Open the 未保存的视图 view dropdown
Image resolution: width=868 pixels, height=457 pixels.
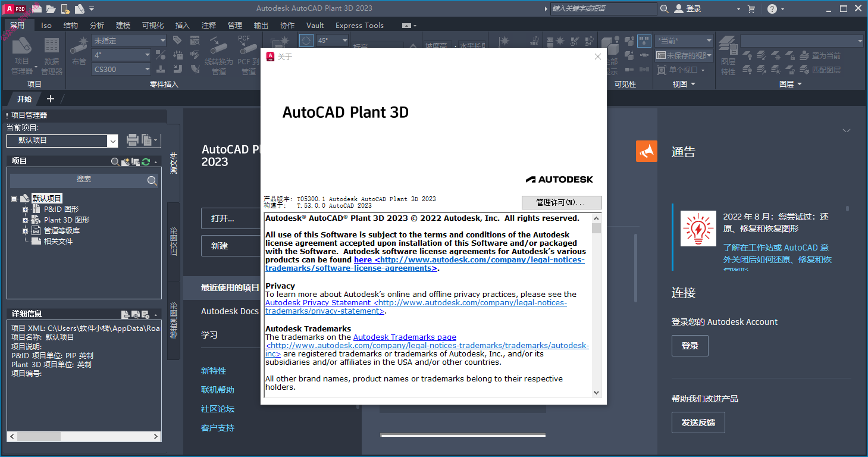coord(709,55)
